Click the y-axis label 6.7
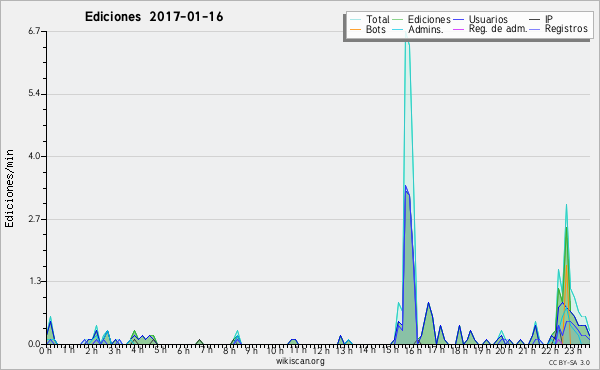600x370 pixels. click(34, 31)
